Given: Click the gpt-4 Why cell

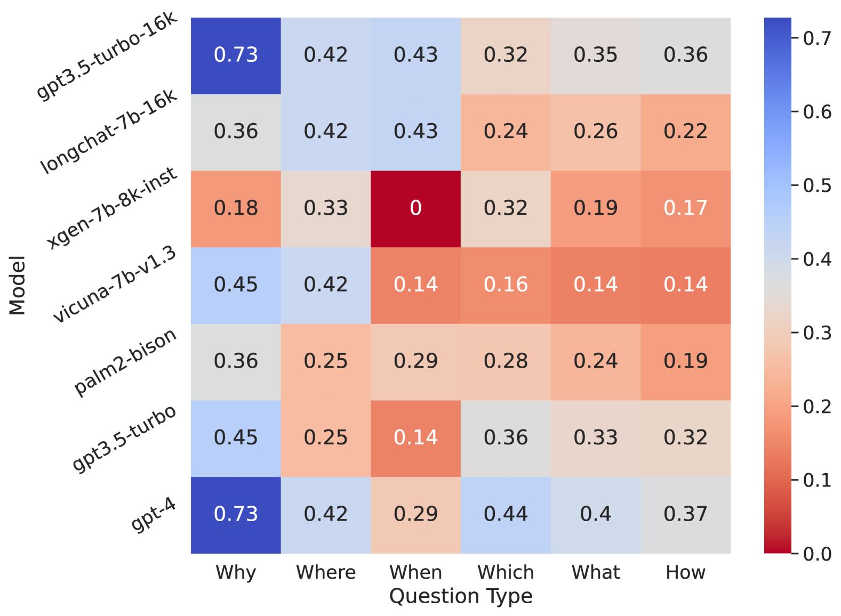Looking at the screenshot, I should click(236, 515).
